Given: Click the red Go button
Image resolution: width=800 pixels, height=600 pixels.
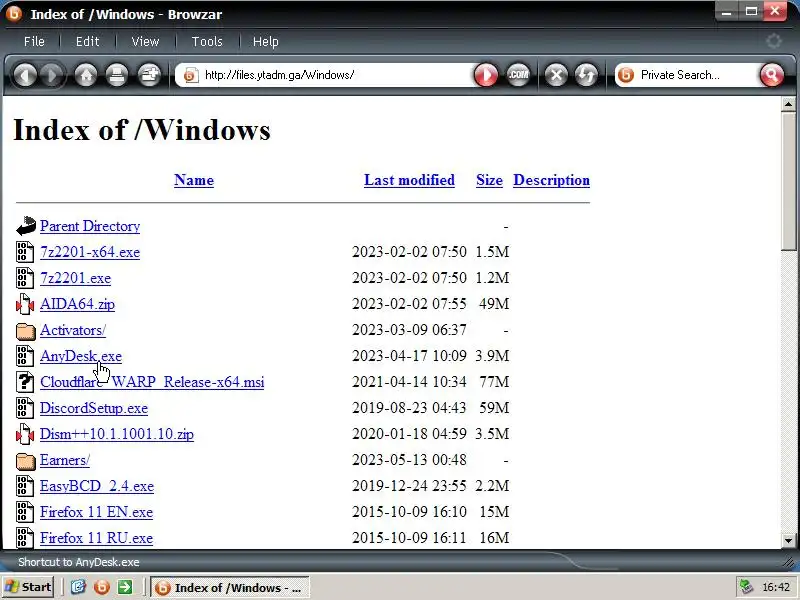Looking at the screenshot, I should pyautogui.click(x=486, y=76).
